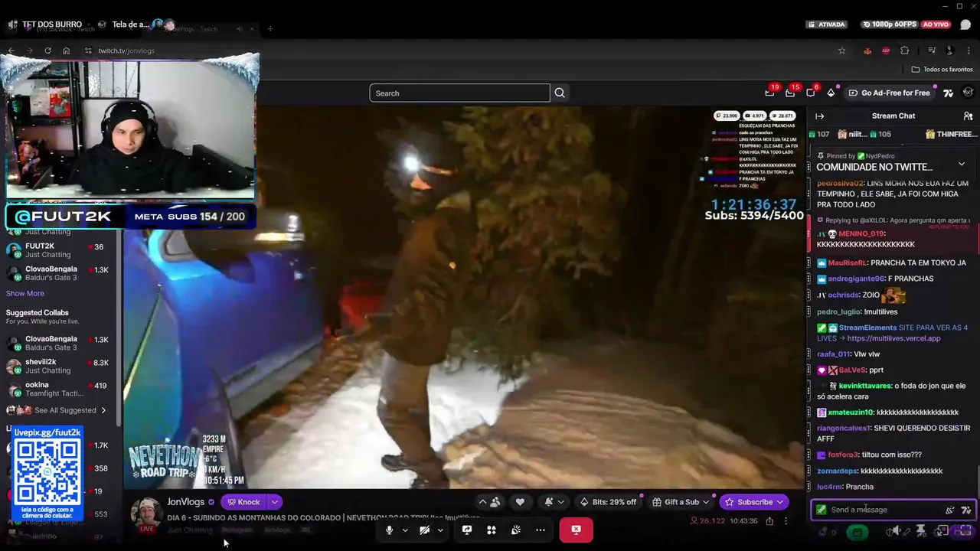Open the chat community users icon

(x=968, y=116)
